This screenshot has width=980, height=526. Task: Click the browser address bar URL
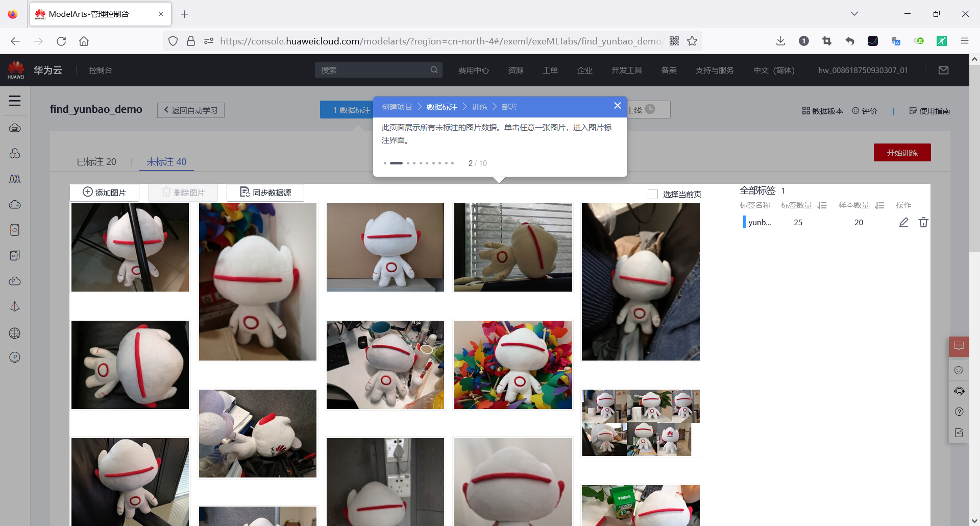pos(441,41)
